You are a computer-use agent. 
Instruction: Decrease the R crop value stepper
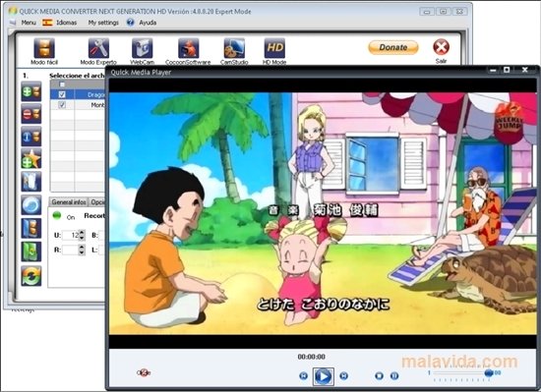[82, 252]
